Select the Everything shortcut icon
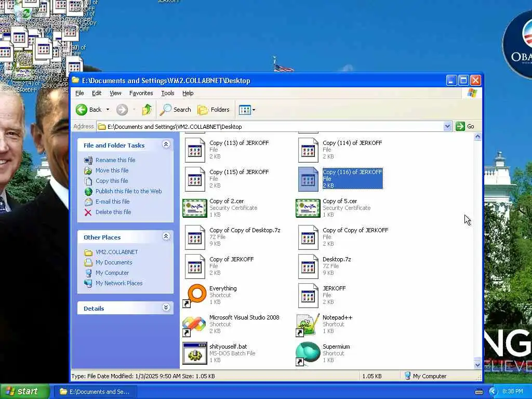This screenshot has width=532, height=399. click(x=195, y=296)
